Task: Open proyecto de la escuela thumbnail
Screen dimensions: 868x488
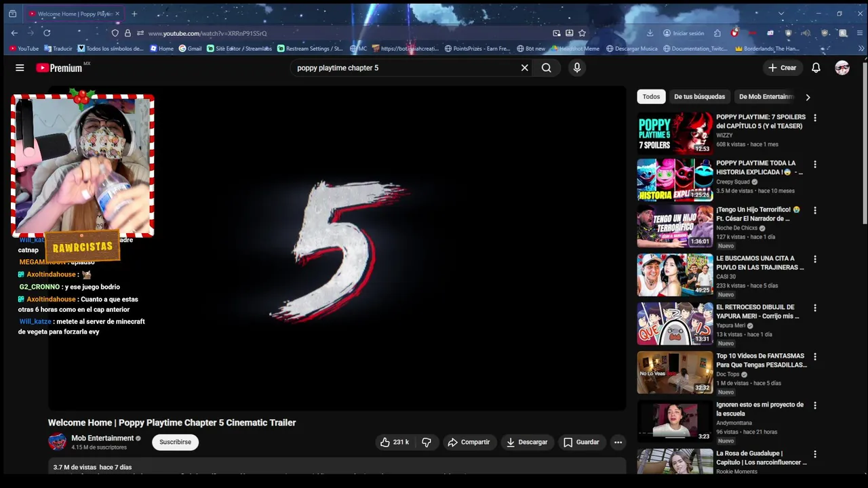Action: [x=675, y=421]
